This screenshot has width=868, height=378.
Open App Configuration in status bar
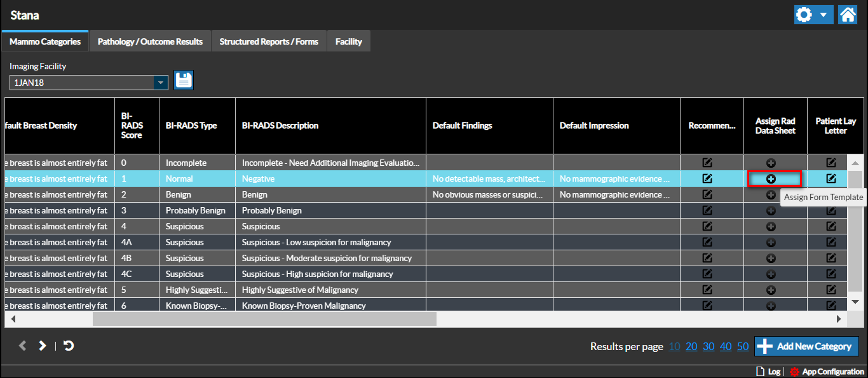(827, 372)
